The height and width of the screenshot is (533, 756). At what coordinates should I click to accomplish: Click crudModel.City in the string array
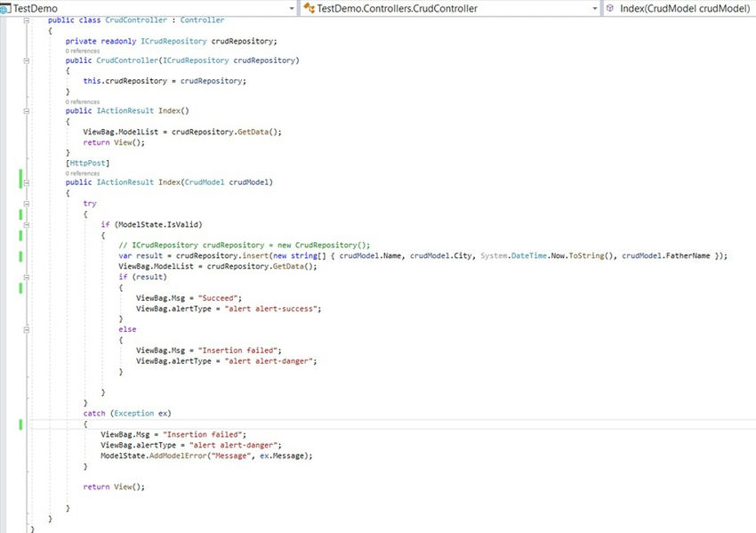pyautogui.click(x=441, y=255)
